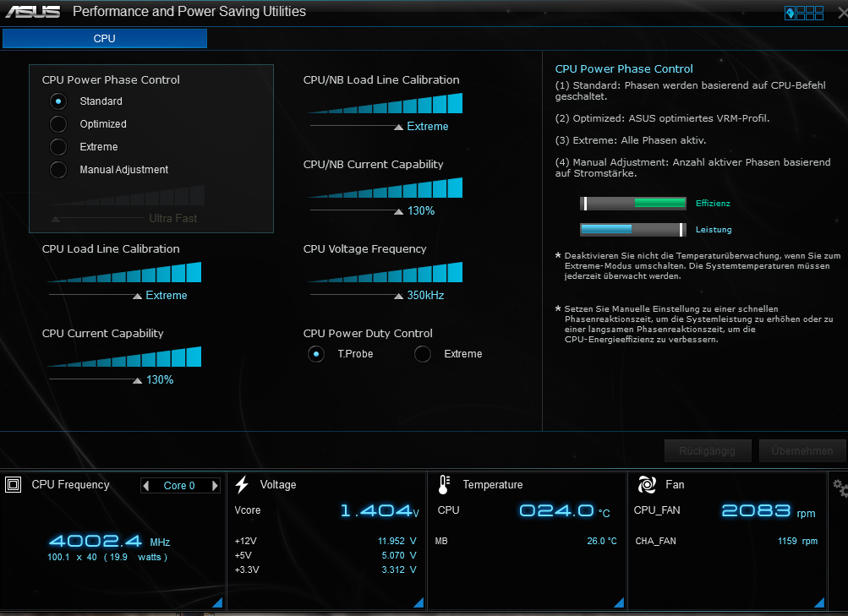Screen dimensions: 848x616
Task: Click the CPU Power Phase Control help heading
Action: (624, 68)
